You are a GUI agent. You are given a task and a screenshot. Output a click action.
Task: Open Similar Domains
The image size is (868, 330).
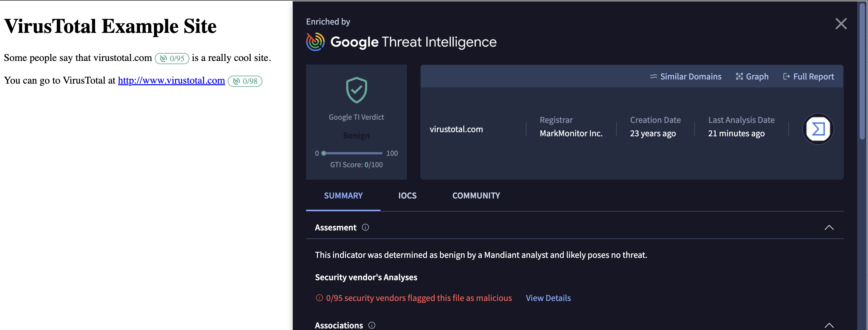click(x=686, y=77)
